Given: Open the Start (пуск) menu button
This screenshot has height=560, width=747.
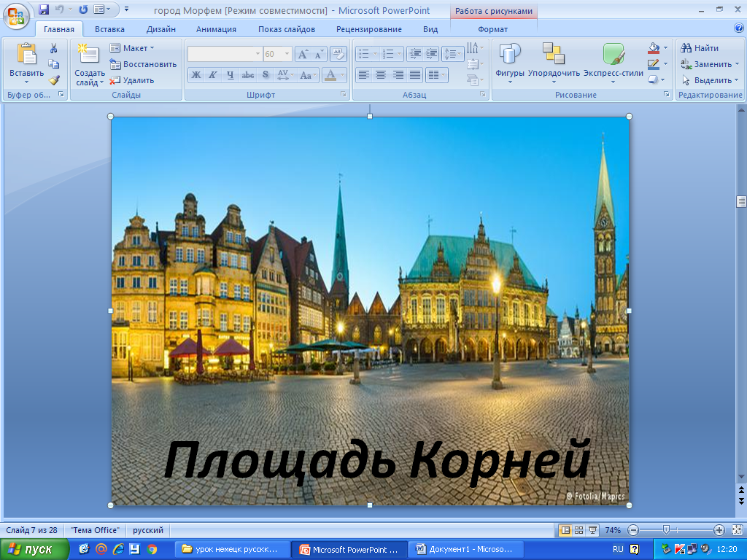Looking at the screenshot, I should 35,549.
